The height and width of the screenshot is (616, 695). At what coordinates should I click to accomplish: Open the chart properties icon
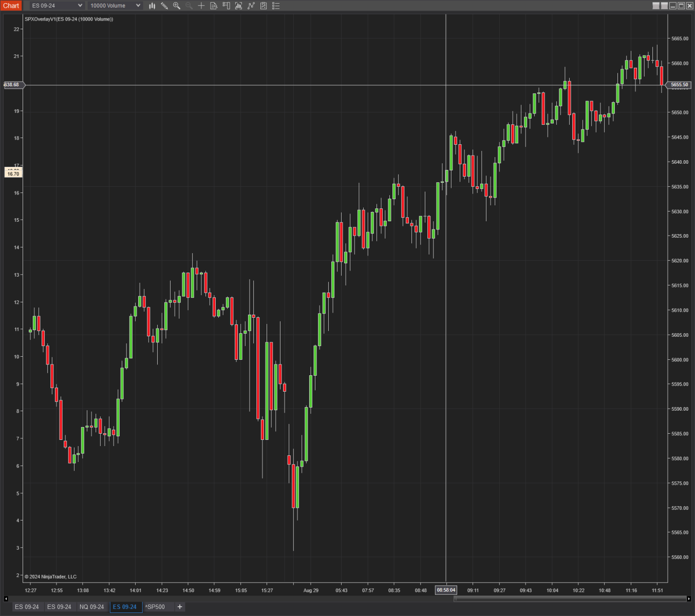(x=264, y=6)
